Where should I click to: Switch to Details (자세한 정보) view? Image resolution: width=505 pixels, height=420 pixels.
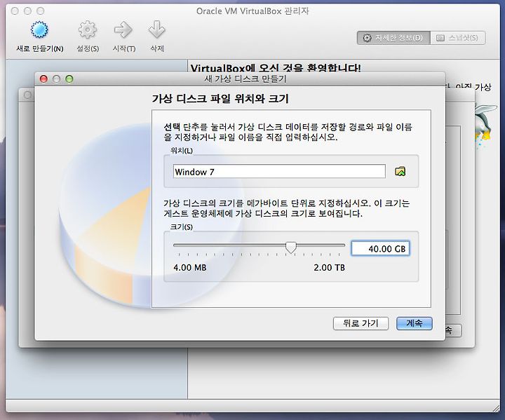click(393, 38)
